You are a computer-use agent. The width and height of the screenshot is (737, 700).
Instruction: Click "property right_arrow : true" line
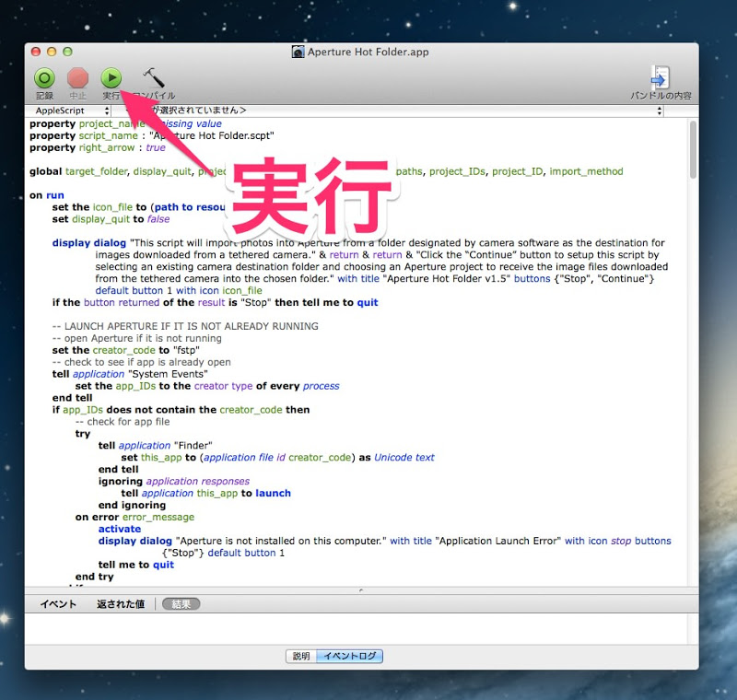pos(98,148)
